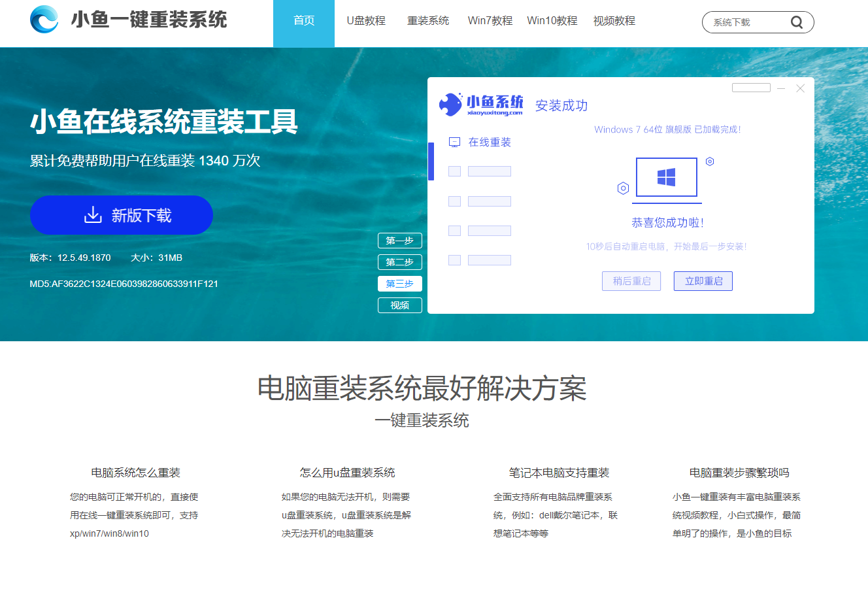Click the 新版下载 download button
The width and height of the screenshot is (868, 606).
pyautogui.click(x=121, y=214)
